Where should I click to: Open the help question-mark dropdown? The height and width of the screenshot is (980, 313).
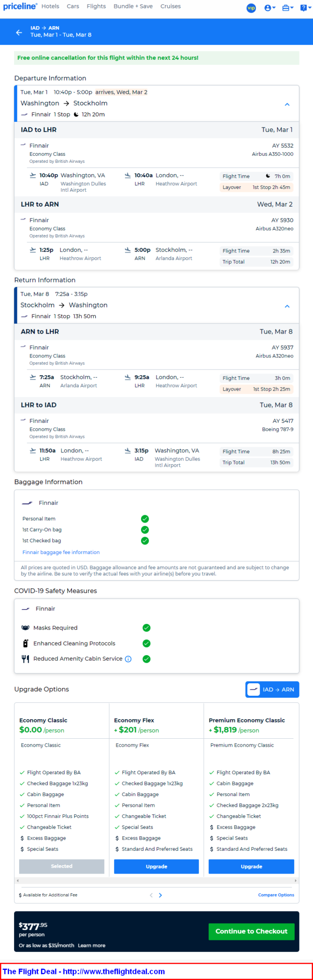pos(306,8)
